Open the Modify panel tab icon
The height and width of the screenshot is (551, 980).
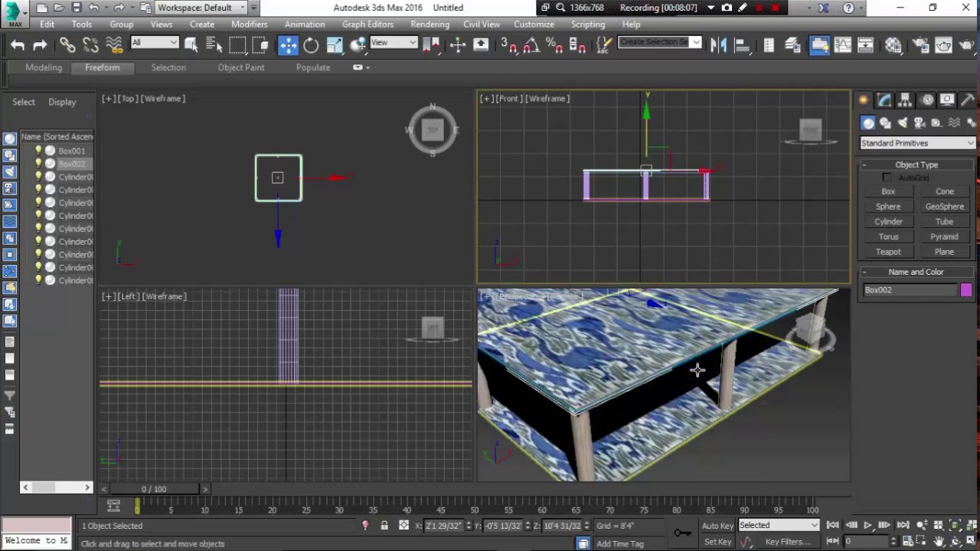click(884, 100)
